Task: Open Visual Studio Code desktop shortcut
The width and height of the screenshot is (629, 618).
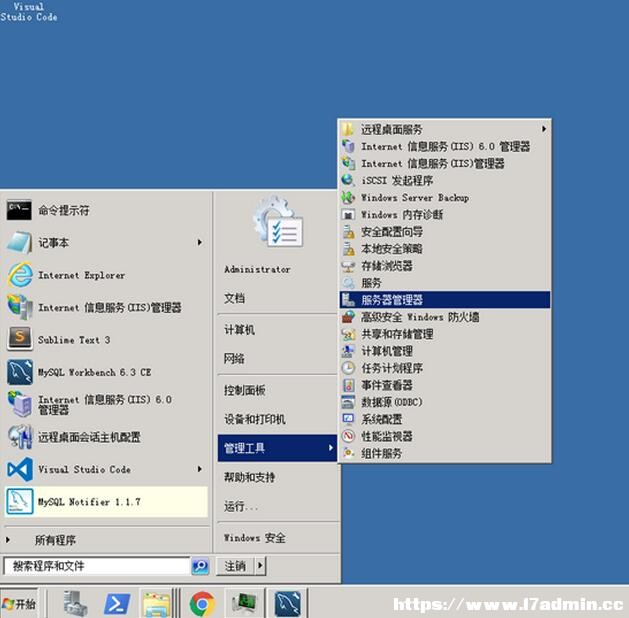Action: pos(28,11)
